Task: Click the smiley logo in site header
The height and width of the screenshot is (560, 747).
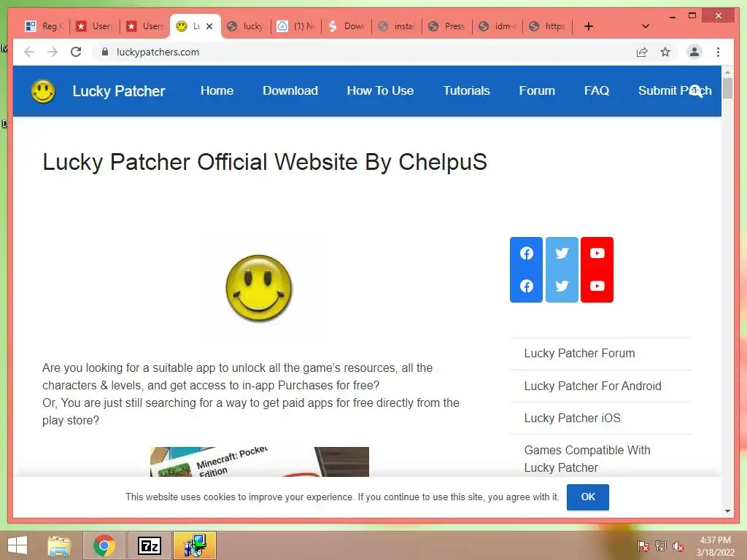Action: coord(43,91)
